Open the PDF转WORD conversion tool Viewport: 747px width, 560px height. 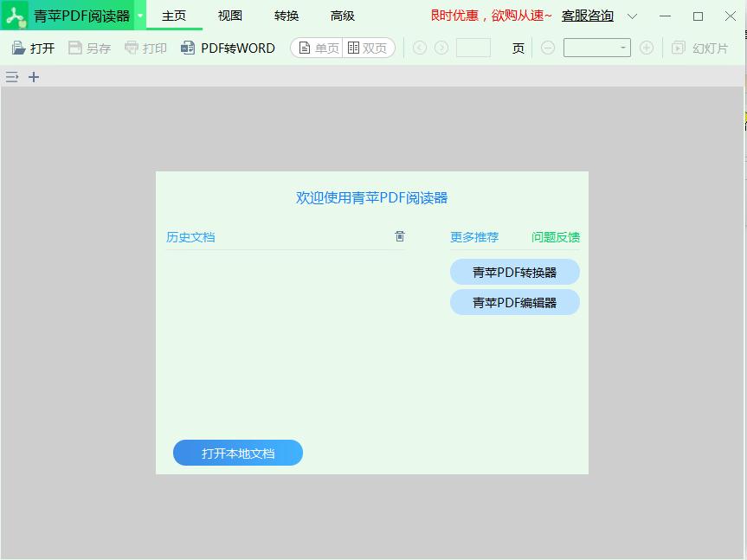coord(227,48)
